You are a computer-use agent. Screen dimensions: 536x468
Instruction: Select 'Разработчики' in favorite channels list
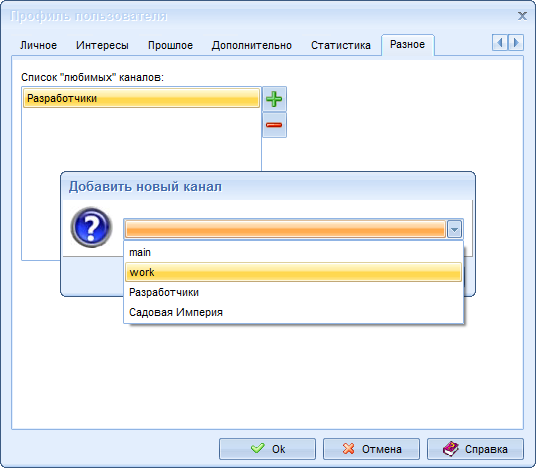pyautogui.click(x=141, y=98)
